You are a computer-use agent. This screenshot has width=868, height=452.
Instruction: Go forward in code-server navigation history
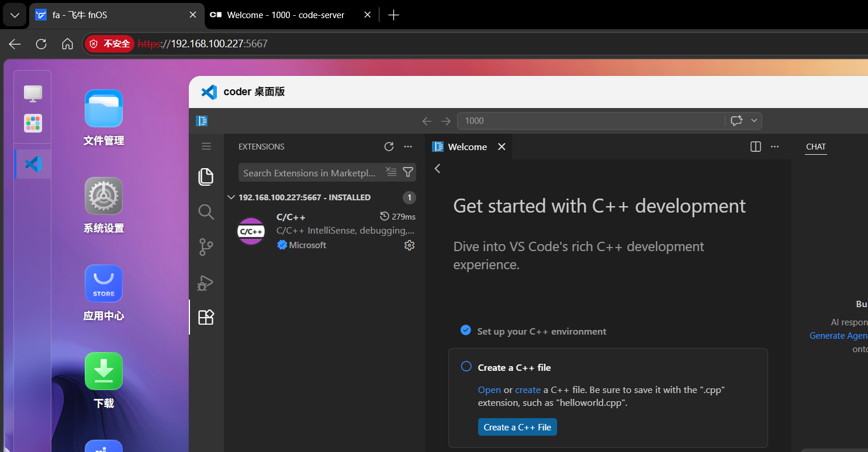tap(446, 121)
